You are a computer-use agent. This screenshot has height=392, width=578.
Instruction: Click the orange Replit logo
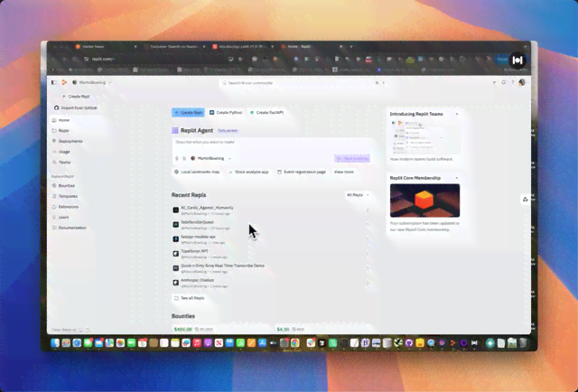64,82
